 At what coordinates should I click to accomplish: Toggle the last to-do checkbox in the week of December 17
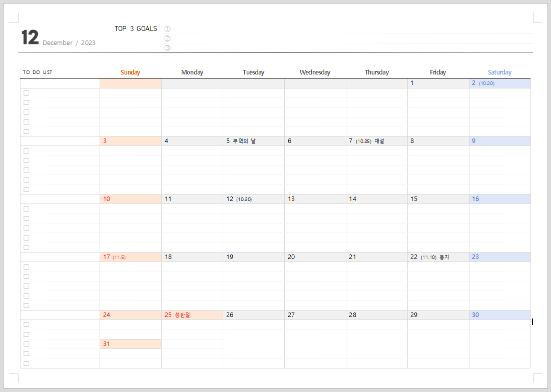click(x=27, y=305)
